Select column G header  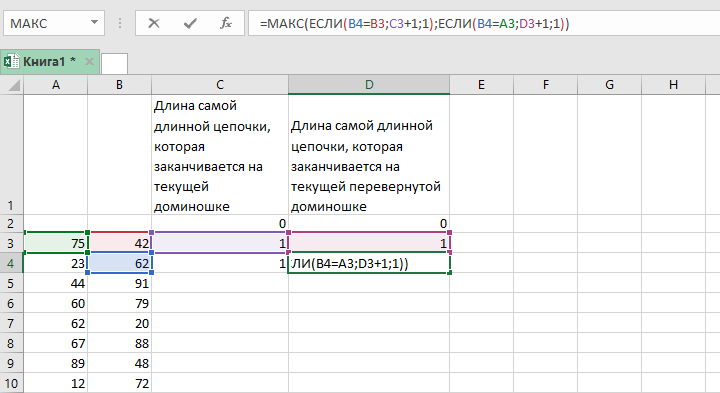(609, 84)
